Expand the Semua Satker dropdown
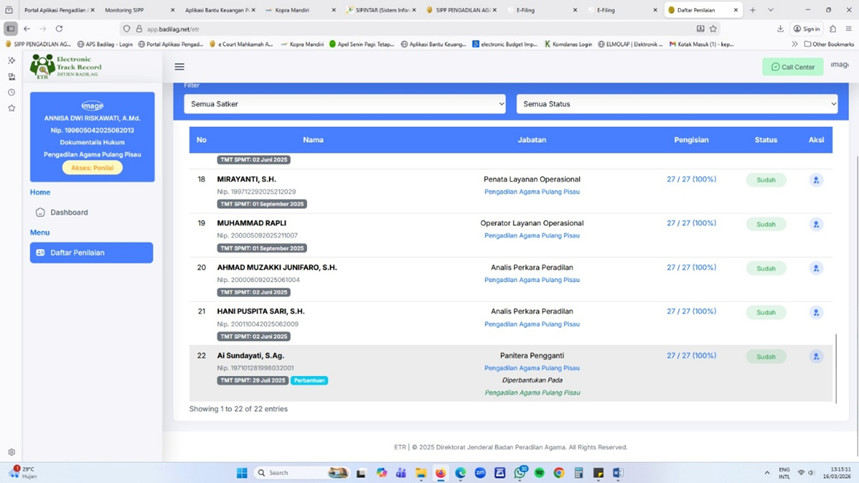This screenshot has height=483, width=859. tap(345, 104)
